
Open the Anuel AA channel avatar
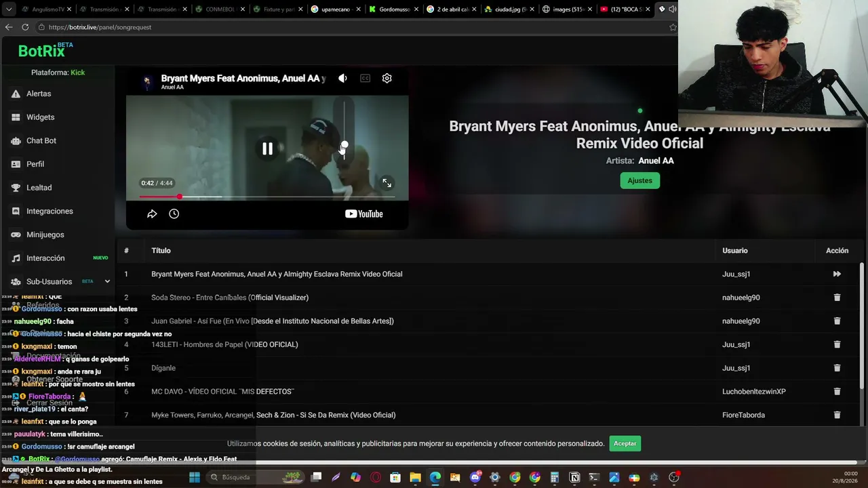pyautogui.click(x=147, y=82)
